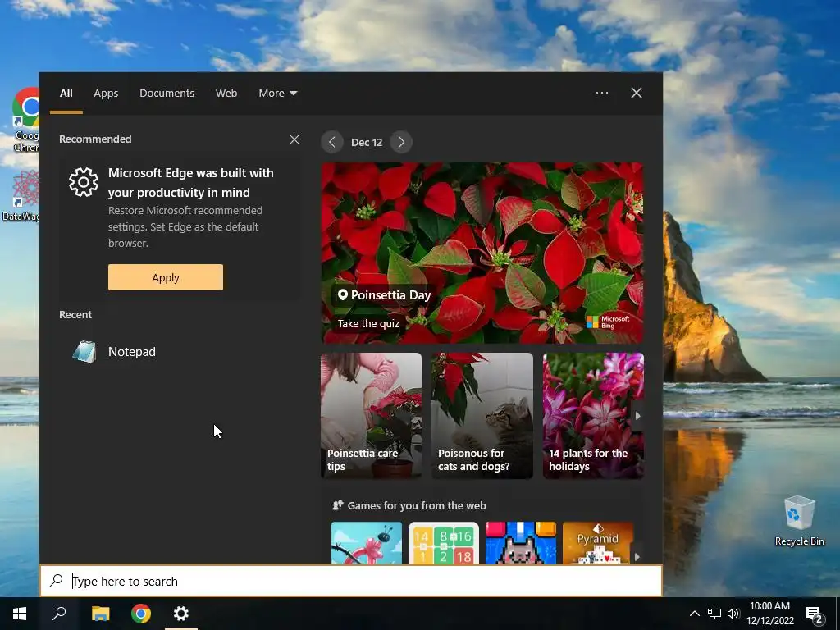Viewport: 840px width, 630px height.
Task: Go to previous day arrow before Dec 12
Action: [x=332, y=142]
